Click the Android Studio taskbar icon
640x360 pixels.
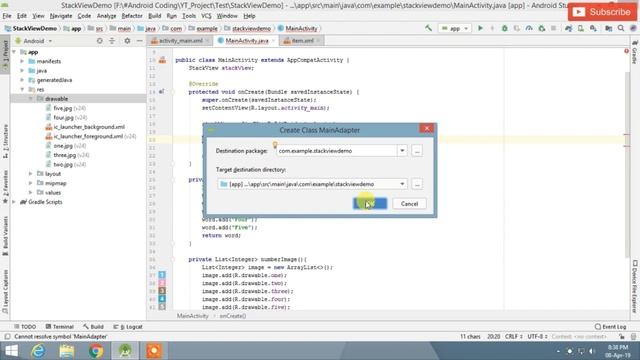pyautogui.click(x=125, y=351)
